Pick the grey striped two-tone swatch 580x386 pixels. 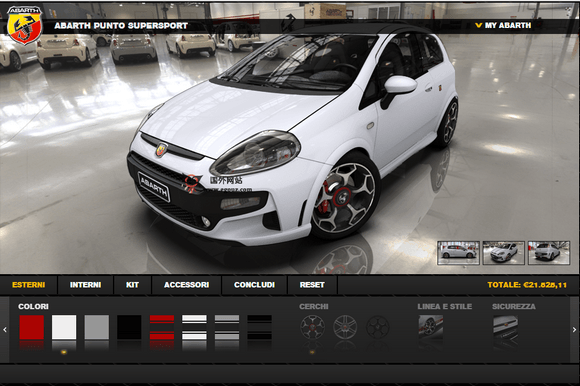tap(227, 327)
